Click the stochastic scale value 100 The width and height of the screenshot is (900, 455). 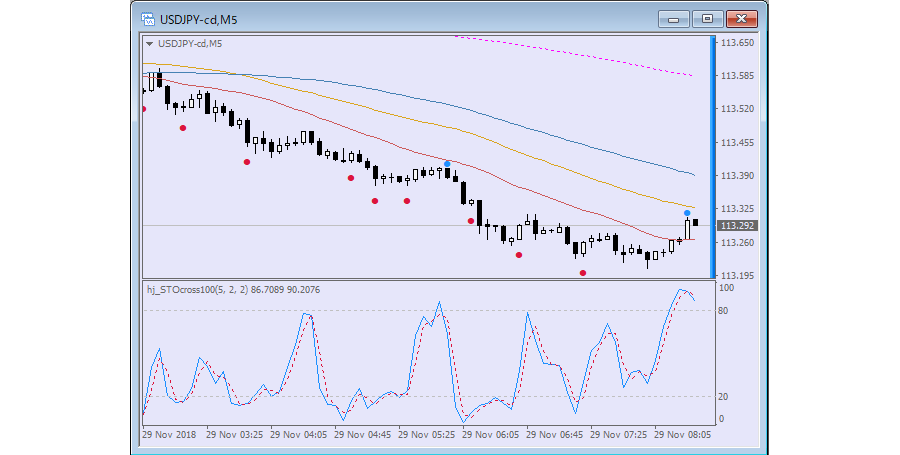tap(726, 288)
